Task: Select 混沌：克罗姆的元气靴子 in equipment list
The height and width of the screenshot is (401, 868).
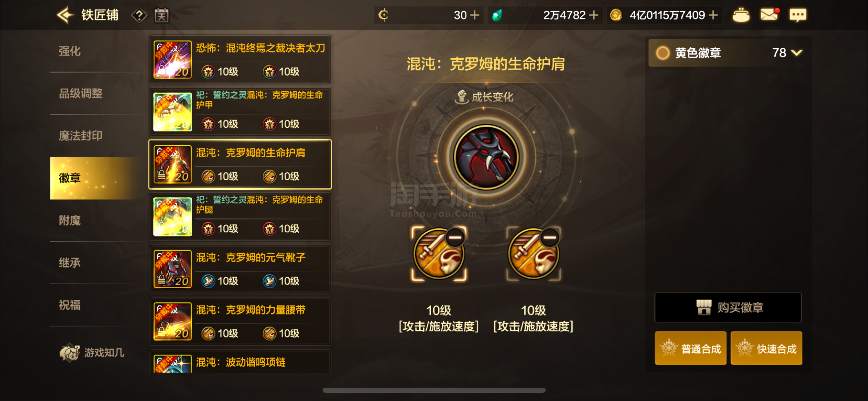Action: click(x=240, y=269)
